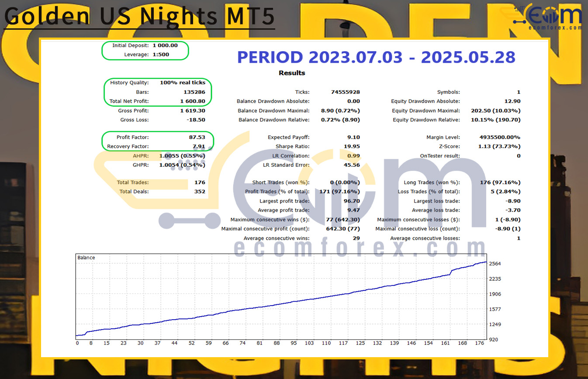This screenshot has height=379, width=588.
Task: Select chart y-axis label '2564'
Action: (495, 264)
